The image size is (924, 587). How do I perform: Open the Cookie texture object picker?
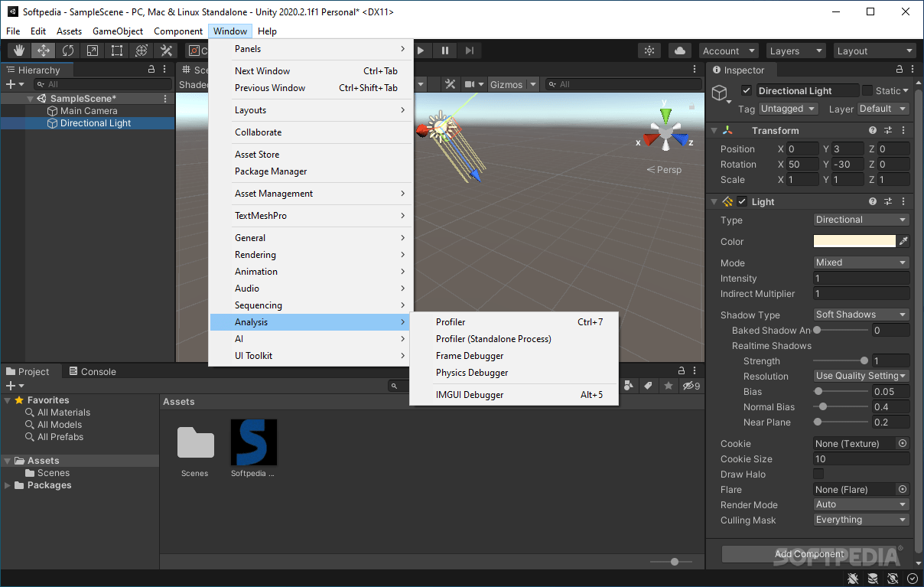point(903,443)
